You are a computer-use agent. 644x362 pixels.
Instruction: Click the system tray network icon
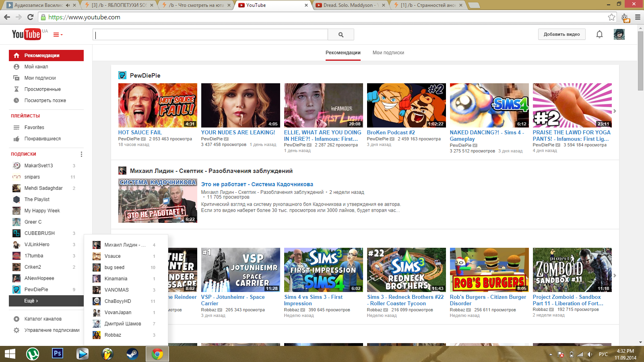point(580,354)
